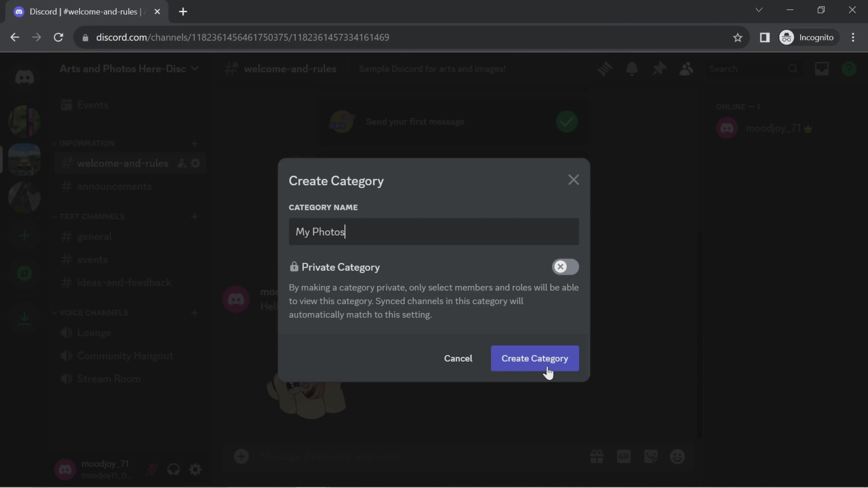Reload the Discord page
868x488 pixels.
[x=59, y=37]
